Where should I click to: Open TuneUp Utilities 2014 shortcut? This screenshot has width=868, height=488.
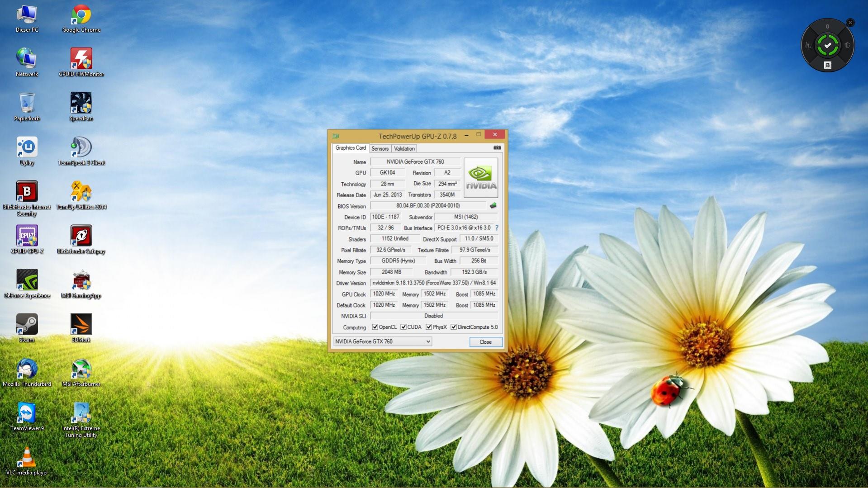pos(81,195)
